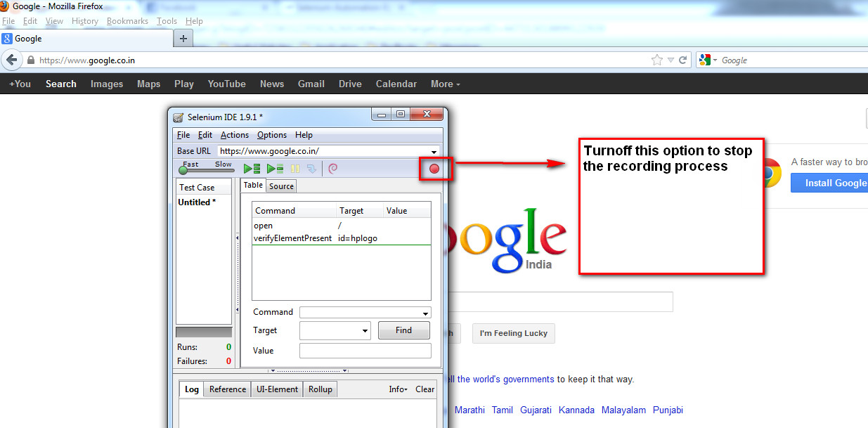Open the Options menu in Selenium IDE
The height and width of the screenshot is (428, 868).
click(x=271, y=134)
